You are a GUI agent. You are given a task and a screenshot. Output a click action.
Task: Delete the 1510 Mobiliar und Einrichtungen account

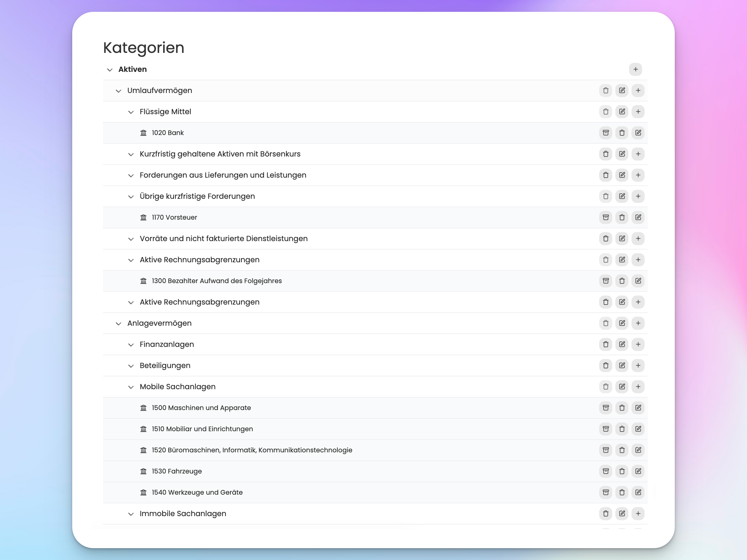tap(622, 429)
